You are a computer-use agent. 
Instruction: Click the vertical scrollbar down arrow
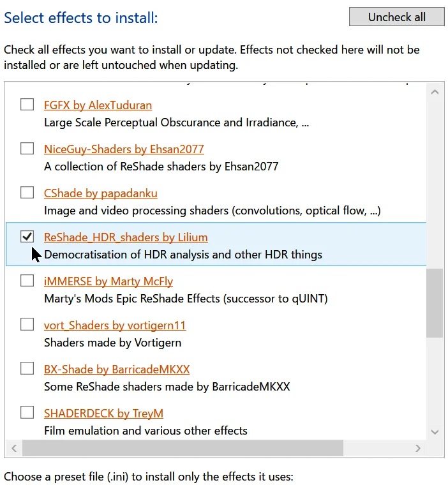tap(435, 432)
